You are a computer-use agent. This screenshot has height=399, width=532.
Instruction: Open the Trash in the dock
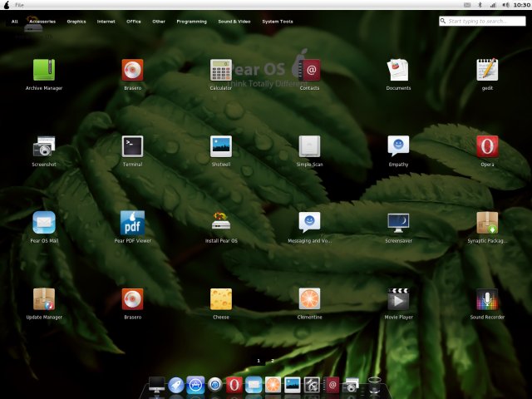click(x=374, y=385)
